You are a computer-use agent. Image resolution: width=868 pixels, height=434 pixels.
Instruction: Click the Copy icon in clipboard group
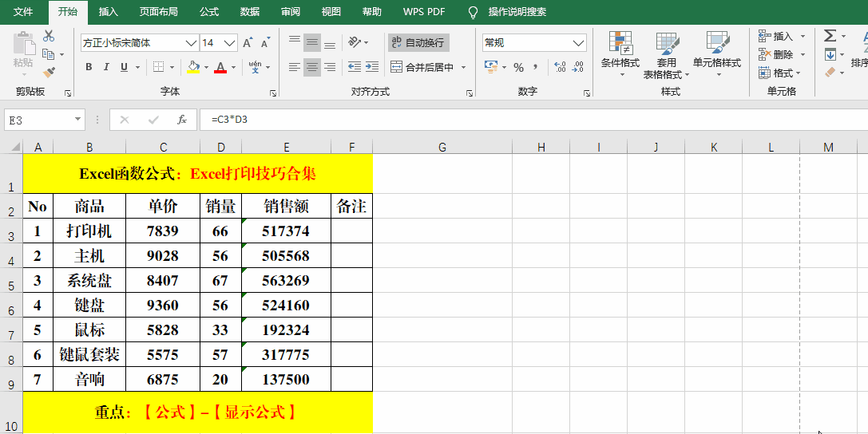click(49, 54)
